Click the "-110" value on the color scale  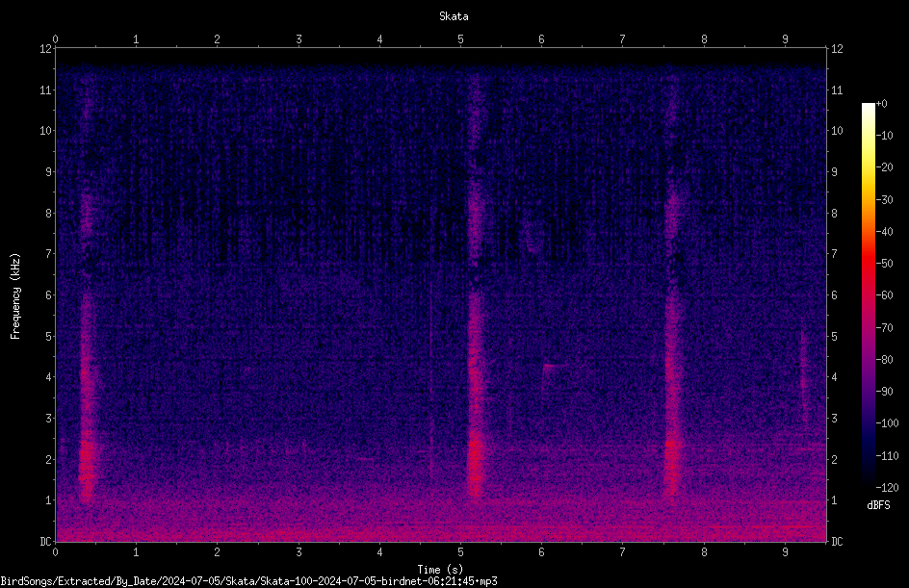click(x=887, y=456)
